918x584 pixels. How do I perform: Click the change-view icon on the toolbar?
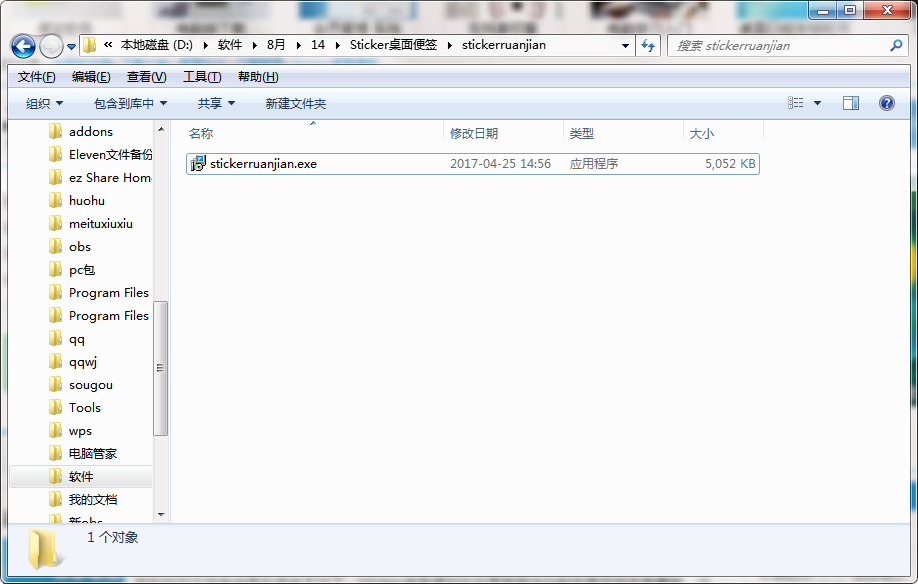pos(795,102)
